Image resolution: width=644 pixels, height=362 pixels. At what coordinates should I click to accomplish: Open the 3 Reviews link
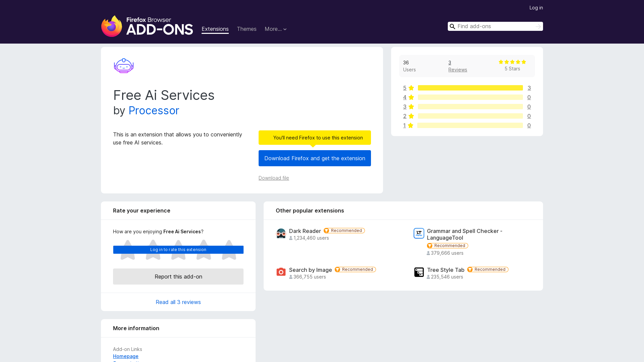point(458,66)
